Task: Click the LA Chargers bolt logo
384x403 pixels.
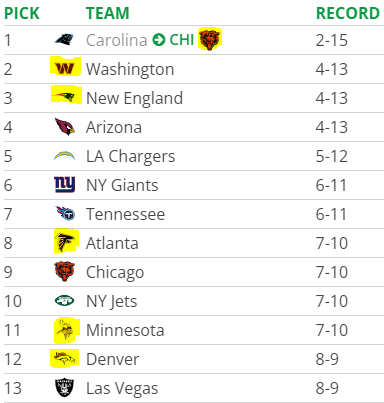Action: pyautogui.click(x=64, y=156)
